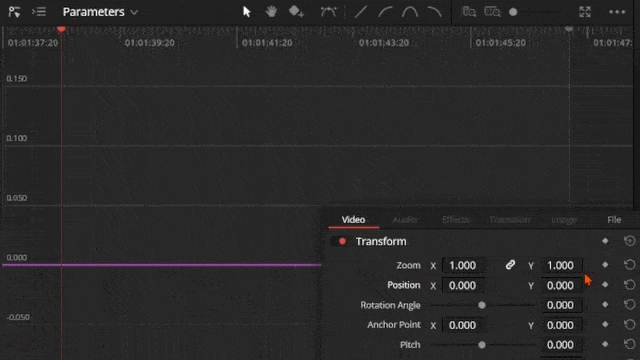Reset the Pitch parameter
This screenshot has height=360, width=640.
pyautogui.click(x=630, y=344)
